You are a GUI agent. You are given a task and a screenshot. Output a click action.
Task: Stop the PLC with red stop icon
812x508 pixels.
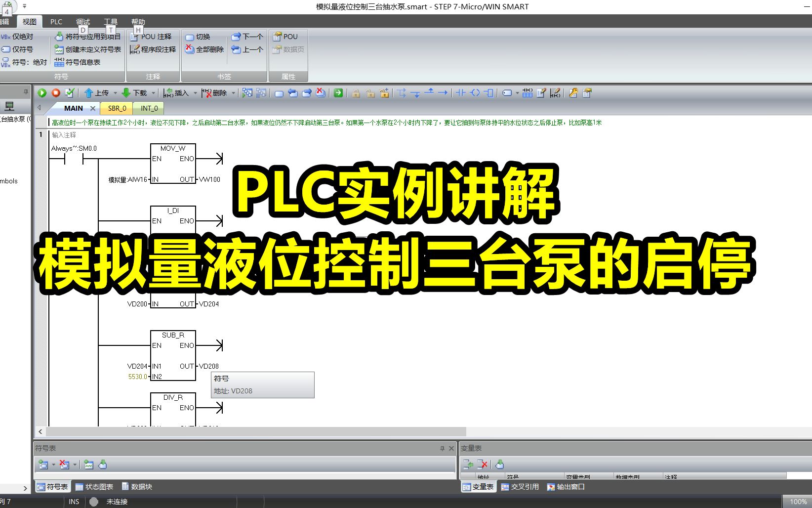(56, 93)
